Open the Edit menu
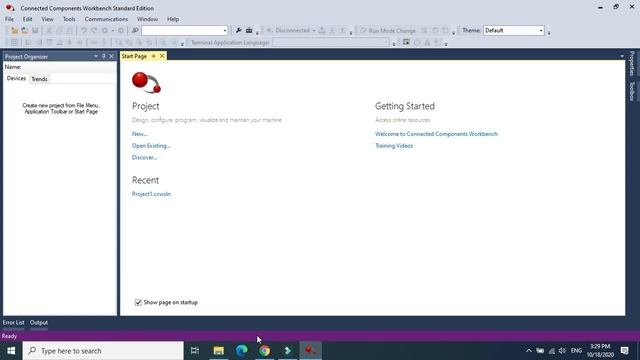 (x=27, y=19)
